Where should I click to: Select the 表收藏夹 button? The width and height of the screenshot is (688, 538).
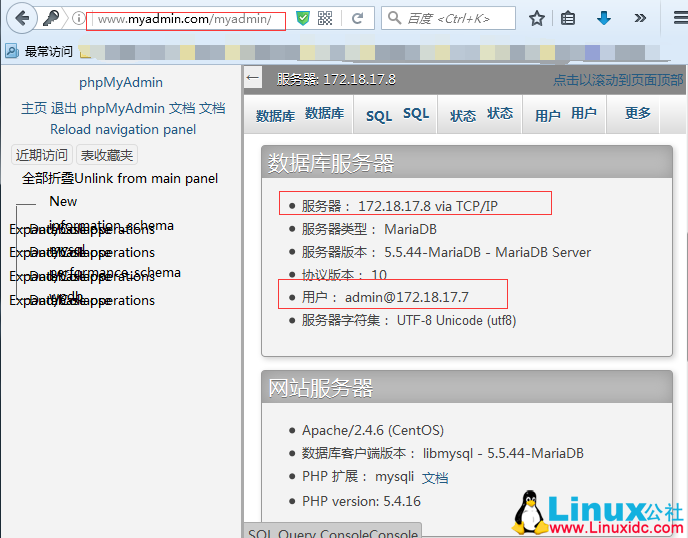[x=107, y=155]
